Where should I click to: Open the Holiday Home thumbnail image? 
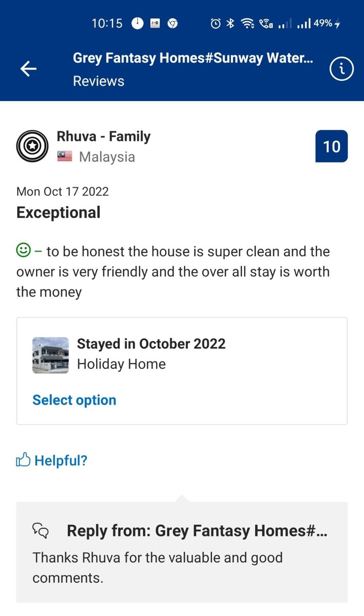(51, 355)
